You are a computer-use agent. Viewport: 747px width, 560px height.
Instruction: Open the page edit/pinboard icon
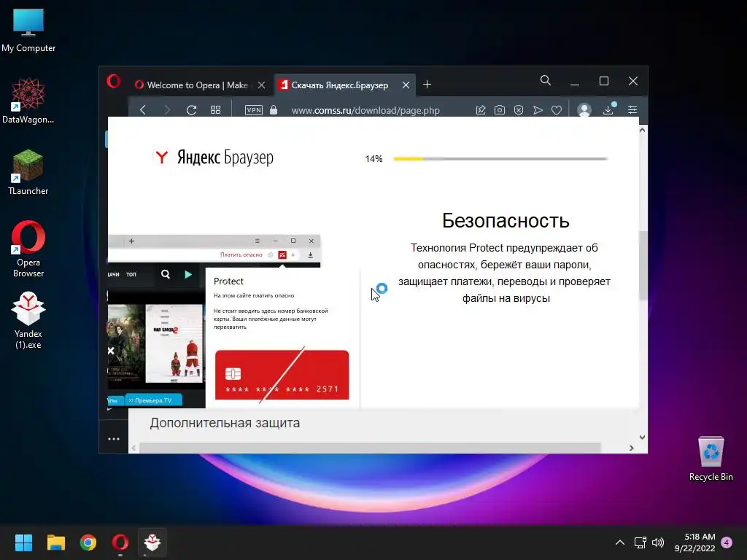(481, 110)
